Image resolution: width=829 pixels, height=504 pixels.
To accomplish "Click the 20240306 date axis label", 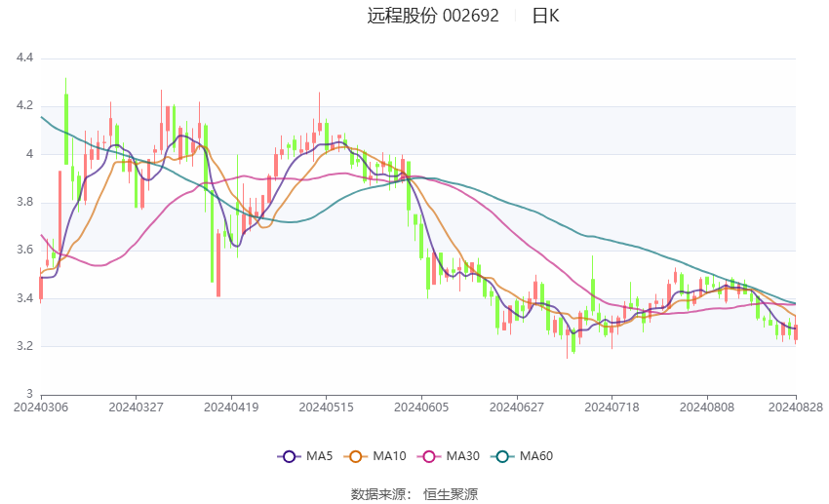I will click(41, 407).
